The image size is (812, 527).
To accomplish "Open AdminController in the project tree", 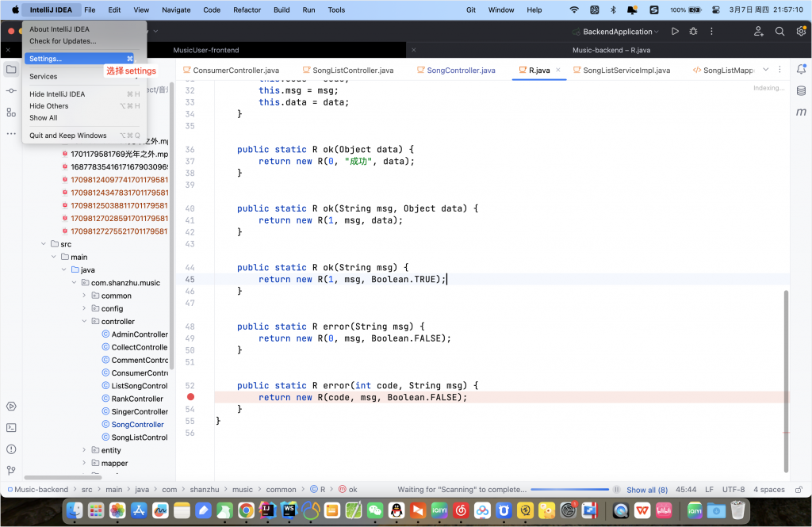I will tap(140, 334).
